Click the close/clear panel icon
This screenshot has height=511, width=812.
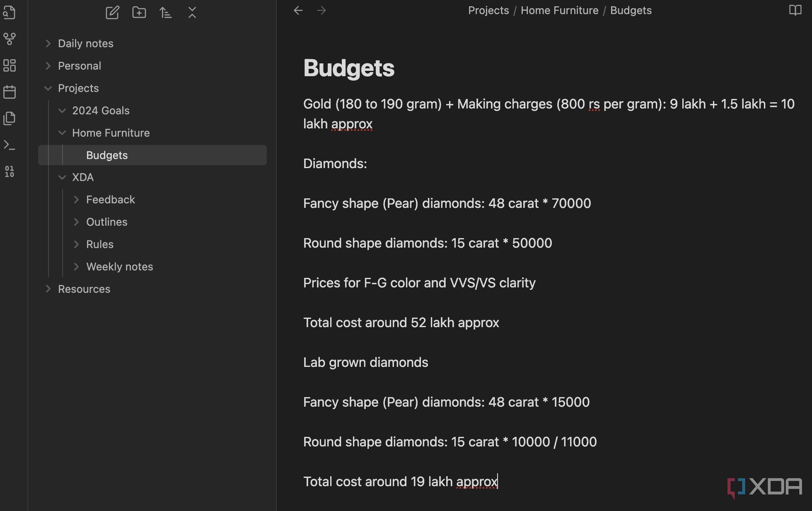click(192, 12)
